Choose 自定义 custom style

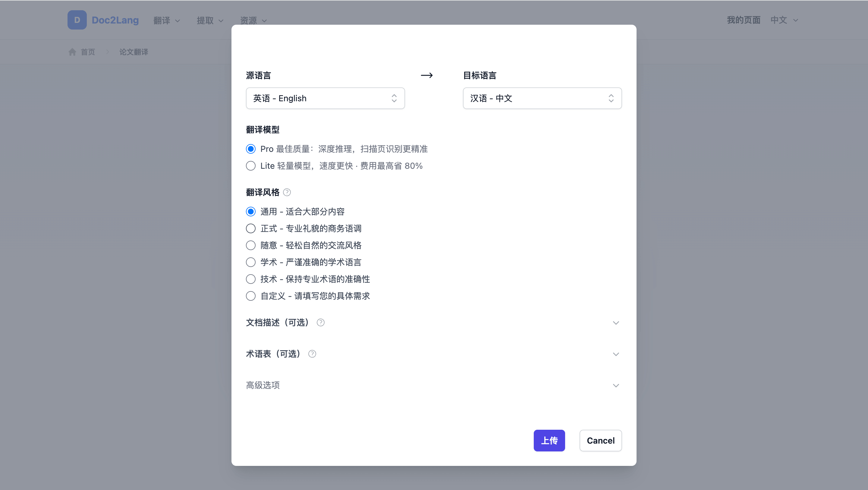pos(251,296)
